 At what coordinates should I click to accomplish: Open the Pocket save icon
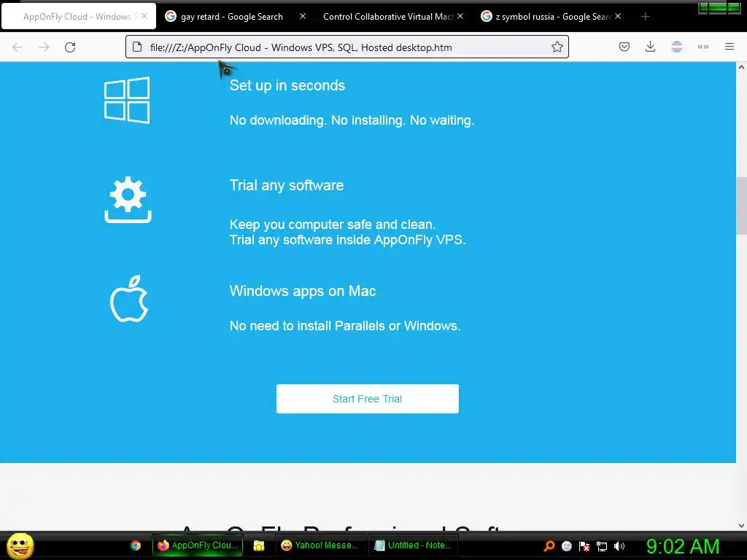tap(624, 47)
